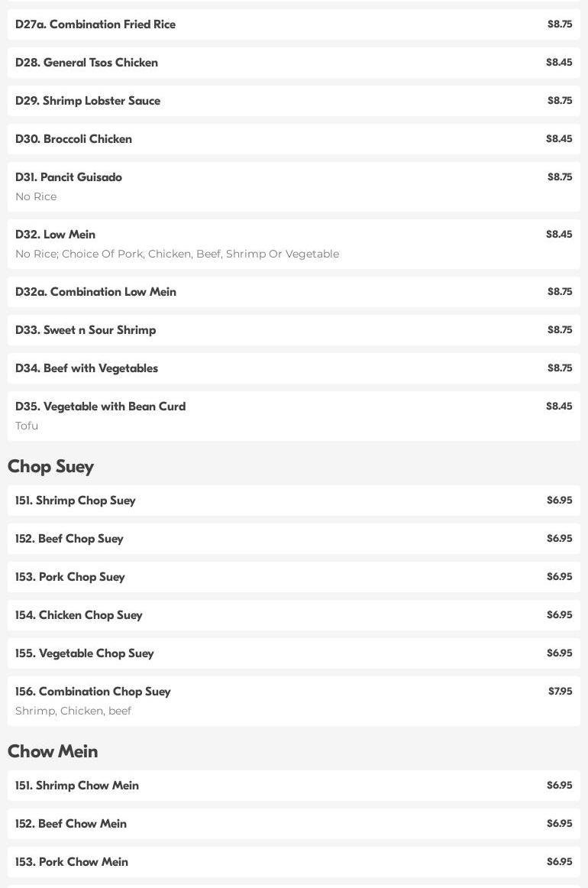The image size is (588, 888).
Task: Open D35. Vegetable with Bean Curd
Action: pos(101,407)
